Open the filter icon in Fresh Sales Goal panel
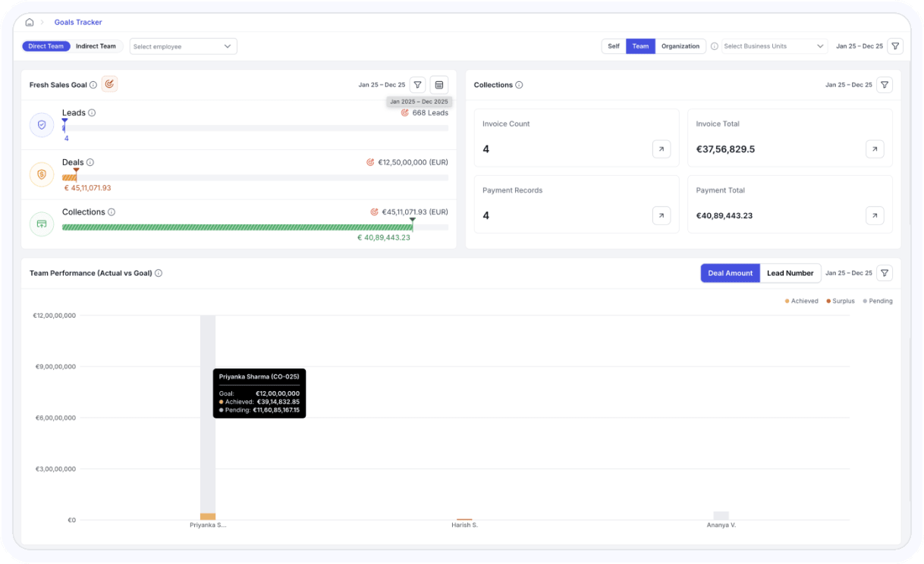The height and width of the screenshot is (564, 924). pos(417,85)
